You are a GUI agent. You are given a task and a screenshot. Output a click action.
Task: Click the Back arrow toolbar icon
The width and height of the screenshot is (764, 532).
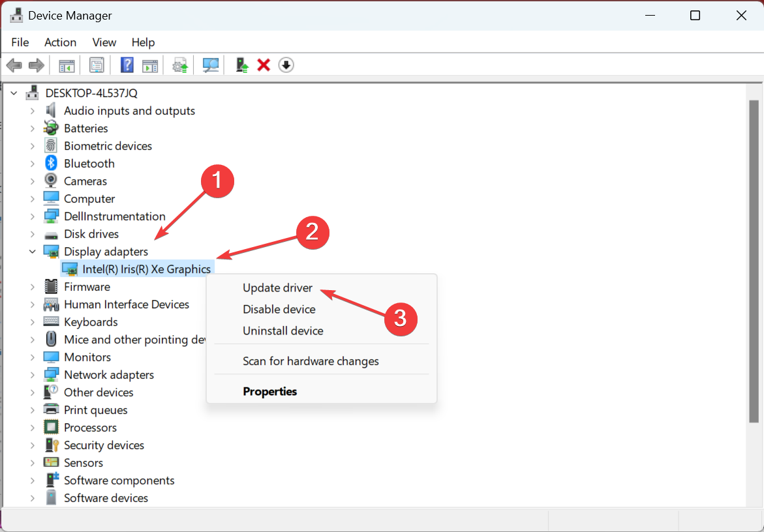coord(14,65)
